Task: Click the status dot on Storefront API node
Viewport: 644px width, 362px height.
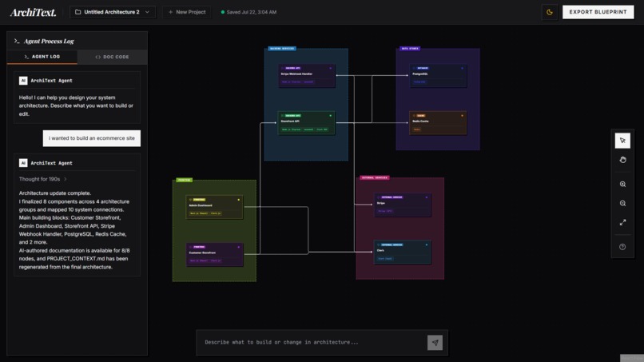Action: pos(330,115)
